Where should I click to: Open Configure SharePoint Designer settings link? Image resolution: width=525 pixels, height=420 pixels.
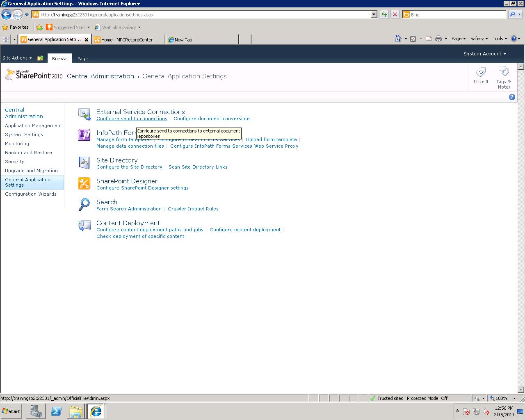(142, 188)
